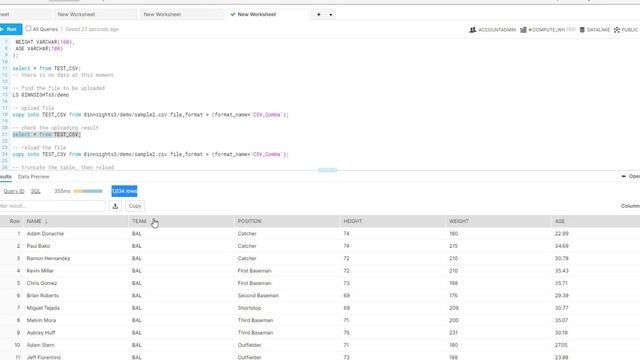Open the DATALAKE database selector
Screen dimensions: 640x360
(x=595, y=30)
